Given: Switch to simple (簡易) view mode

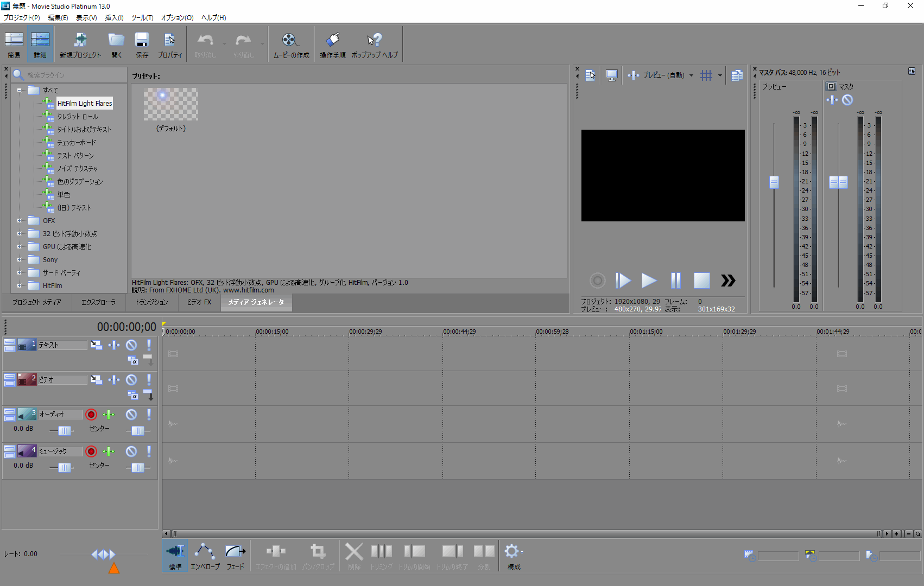Looking at the screenshot, I should coord(14,44).
